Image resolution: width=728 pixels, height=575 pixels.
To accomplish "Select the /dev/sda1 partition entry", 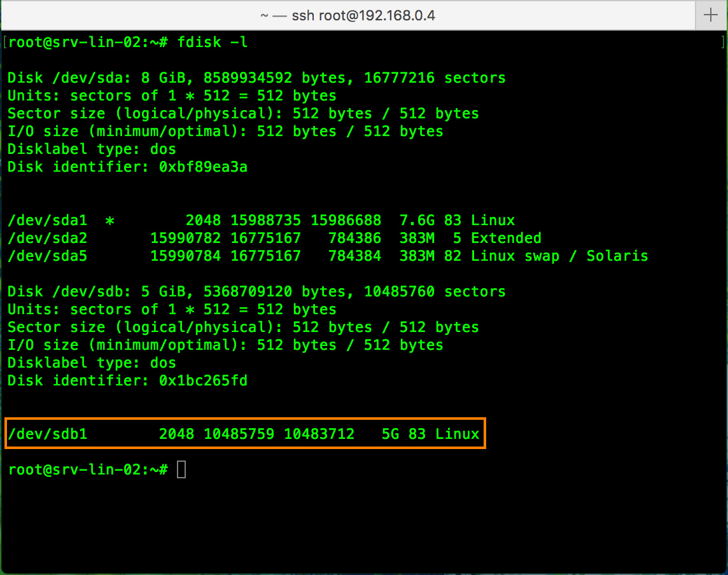I will [x=255, y=220].
